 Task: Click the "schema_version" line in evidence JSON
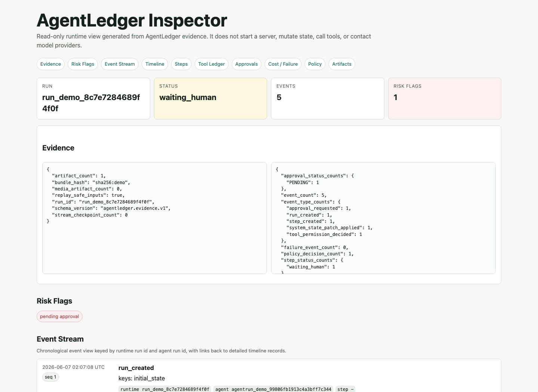(111, 208)
